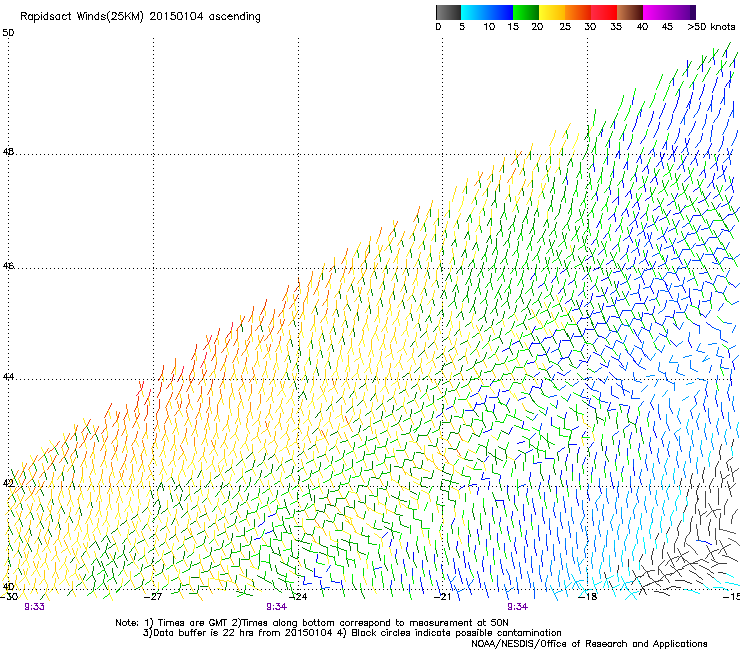This screenshot has width=740, height=650.
Task: Click the legend tick label '20'
Action: click(538, 27)
